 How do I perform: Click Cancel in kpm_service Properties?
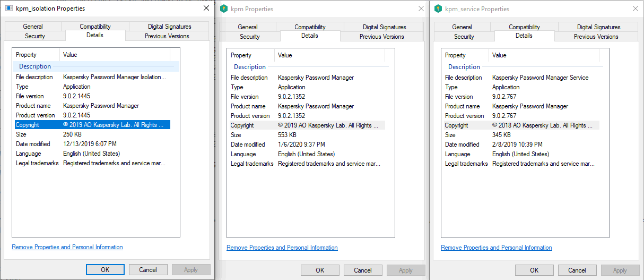(577, 270)
